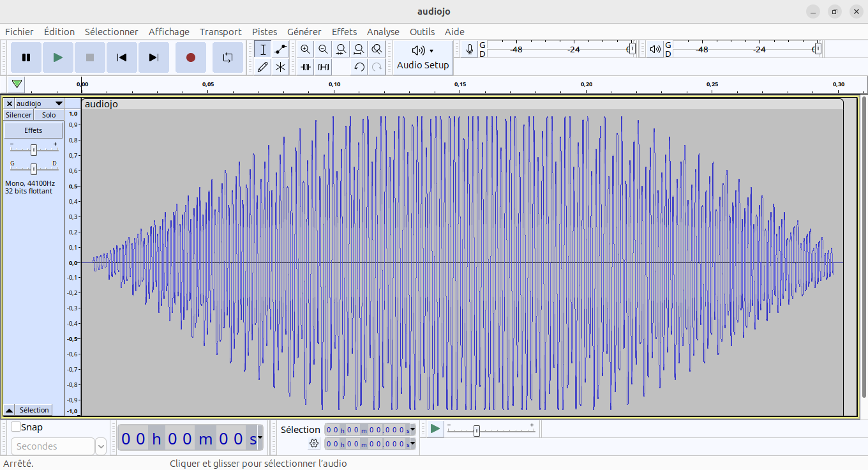868x470 pixels.
Task: Click the Record button
Action: click(190, 57)
